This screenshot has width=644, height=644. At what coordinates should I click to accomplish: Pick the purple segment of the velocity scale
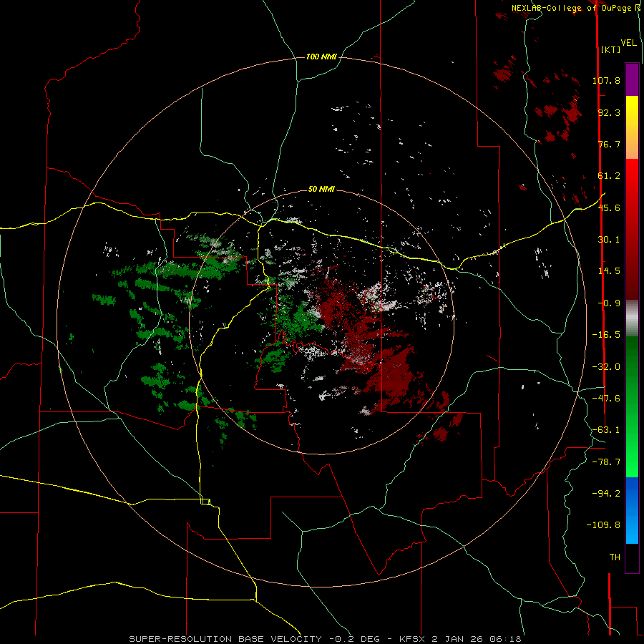pos(632,79)
